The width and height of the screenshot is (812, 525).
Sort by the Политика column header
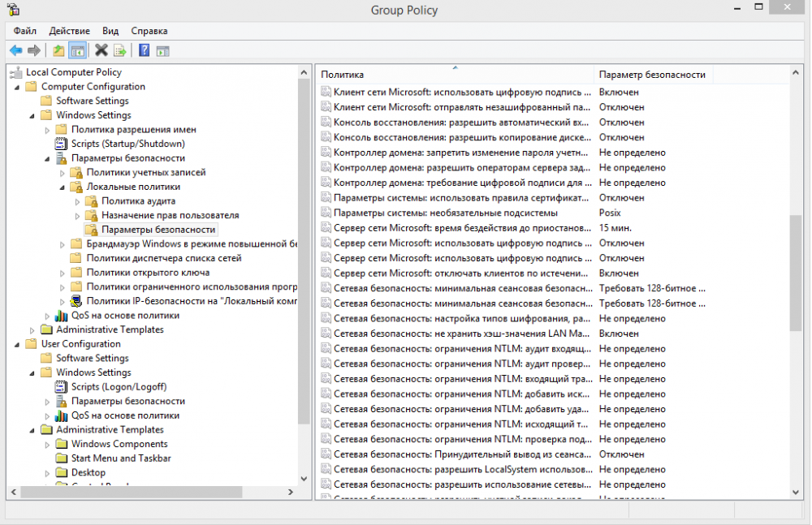coord(455,75)
